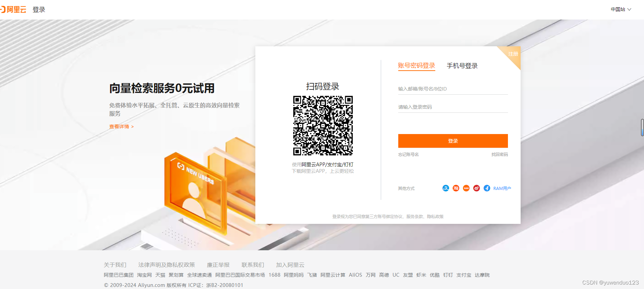Open 全球速卖通 footer link
644x289 pixels.
click(x=199, y=275)
